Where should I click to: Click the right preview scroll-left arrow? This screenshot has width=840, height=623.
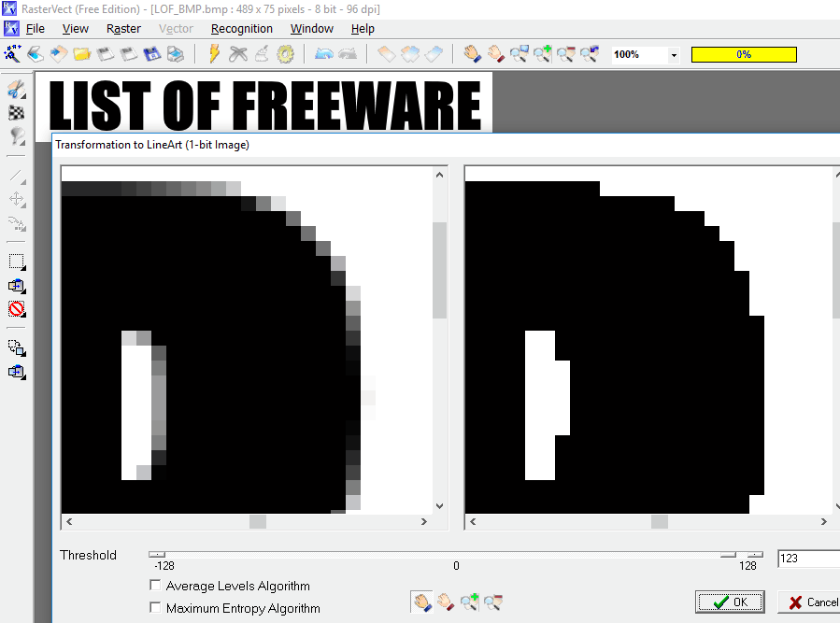473,521
